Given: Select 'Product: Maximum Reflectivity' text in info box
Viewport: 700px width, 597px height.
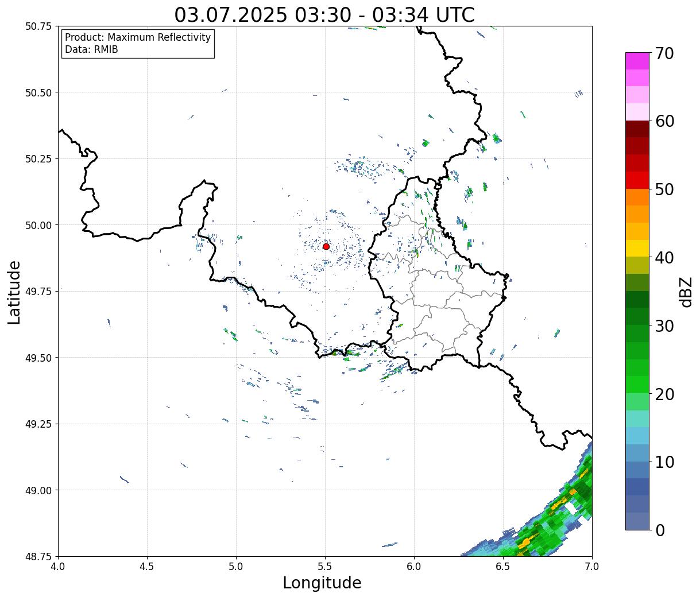Looking at the screenshot, I should (x=138, y=37).
